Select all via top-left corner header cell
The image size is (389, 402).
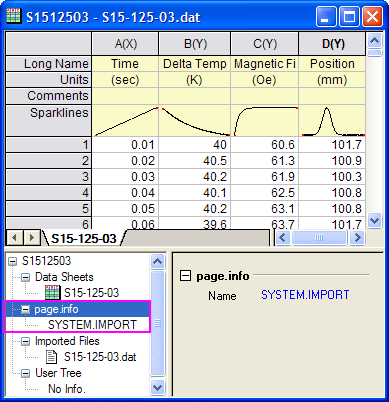tap(49, 44)
